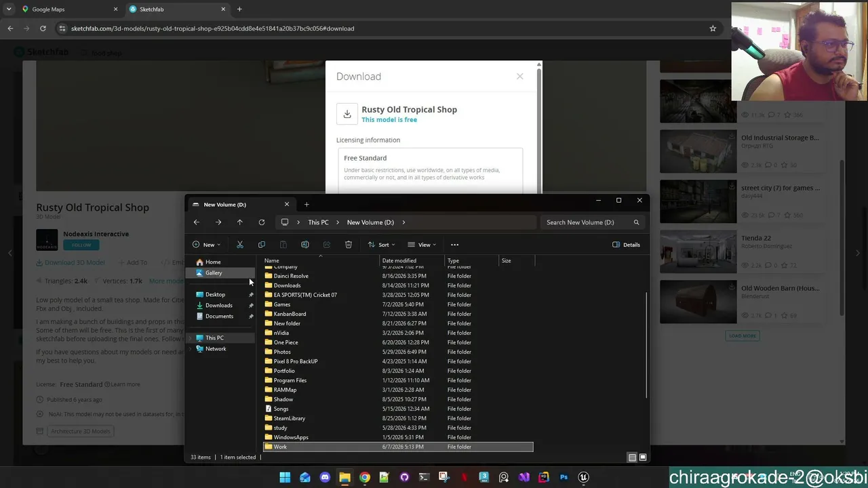Viewport: 868px width, 488px height.
Task: Open Unreal Engine from the taskbar
Action: click(x=583, y=477)
